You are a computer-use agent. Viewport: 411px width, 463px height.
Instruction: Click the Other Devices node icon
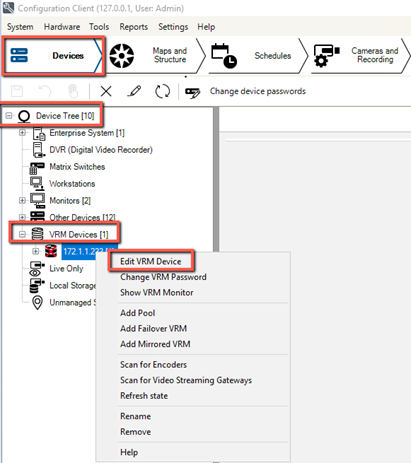click(x=37, y=216)
